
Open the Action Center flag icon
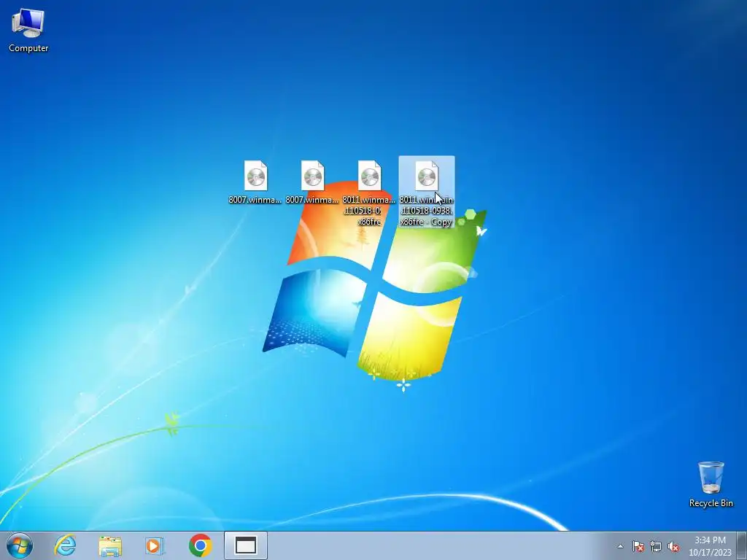[x=638, y=546]
